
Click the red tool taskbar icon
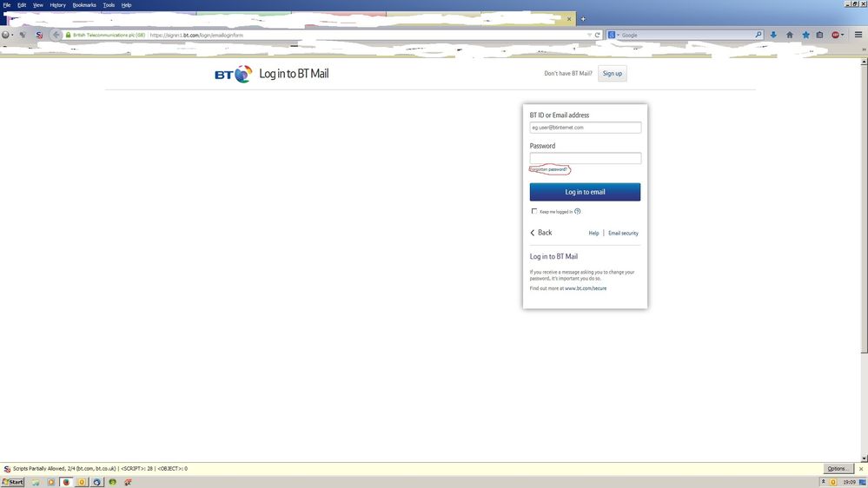tap(128, 482)
